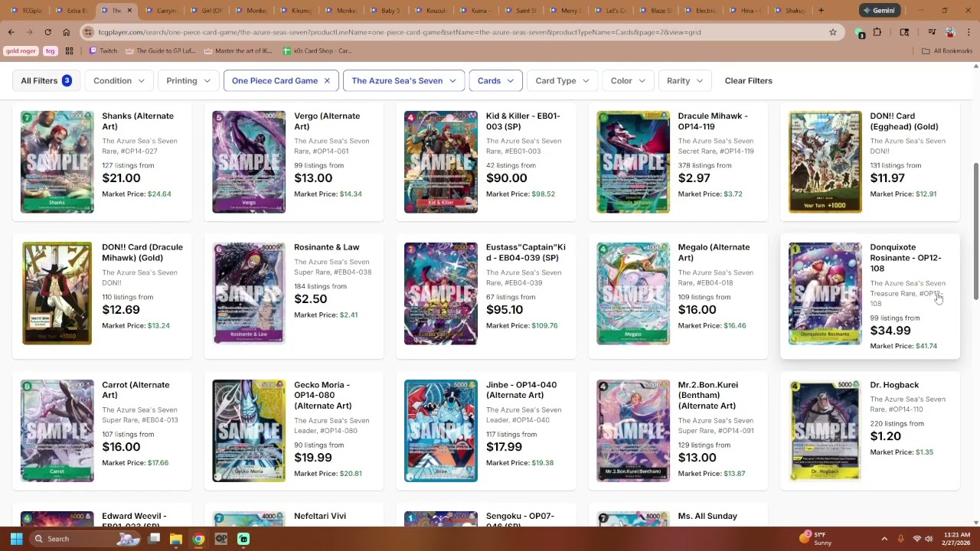Expand the Color filter dropdown
The image size is (980, 551).
coord(627,80)
